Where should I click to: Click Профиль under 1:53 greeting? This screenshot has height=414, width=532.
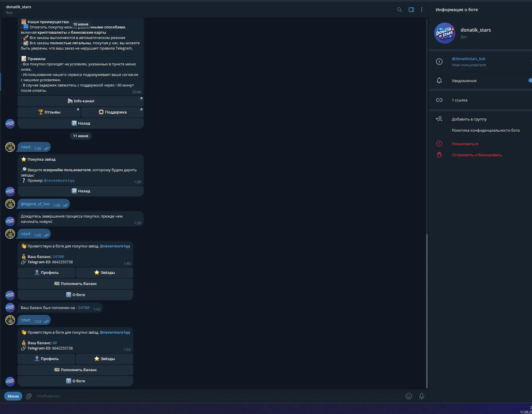46,359
